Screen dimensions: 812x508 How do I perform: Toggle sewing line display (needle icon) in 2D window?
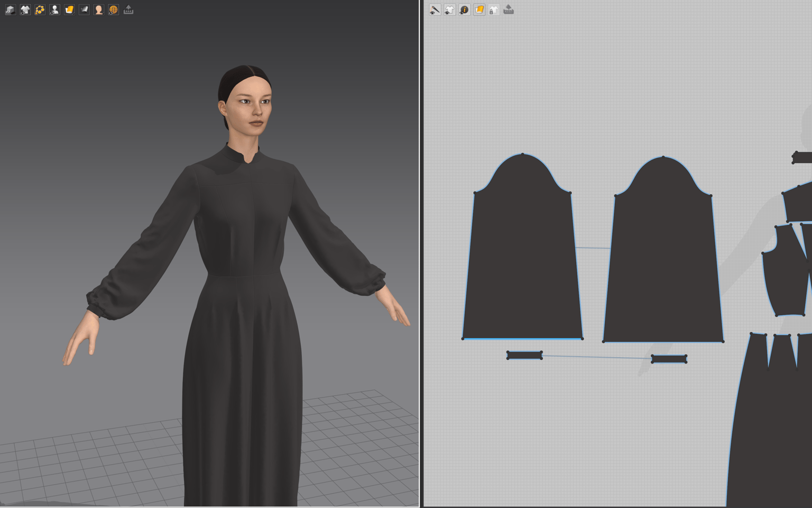coord(435,10)
